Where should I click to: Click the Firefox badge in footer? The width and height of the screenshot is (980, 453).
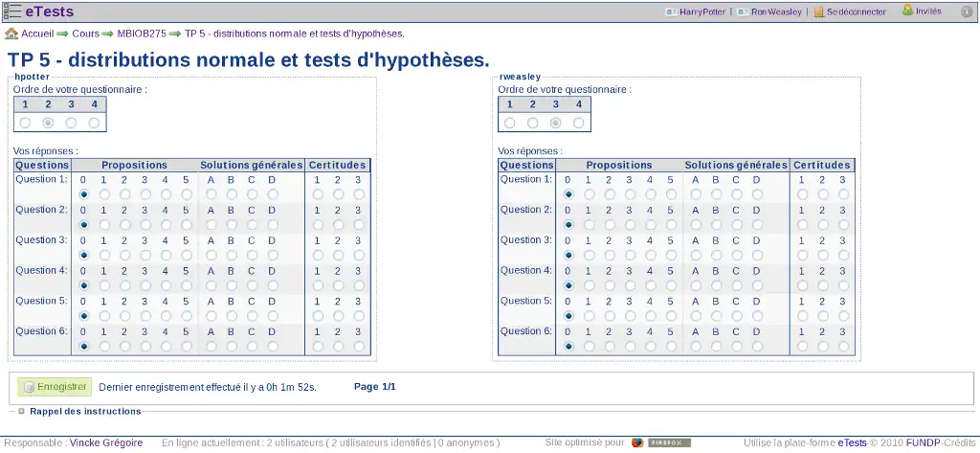669,443
